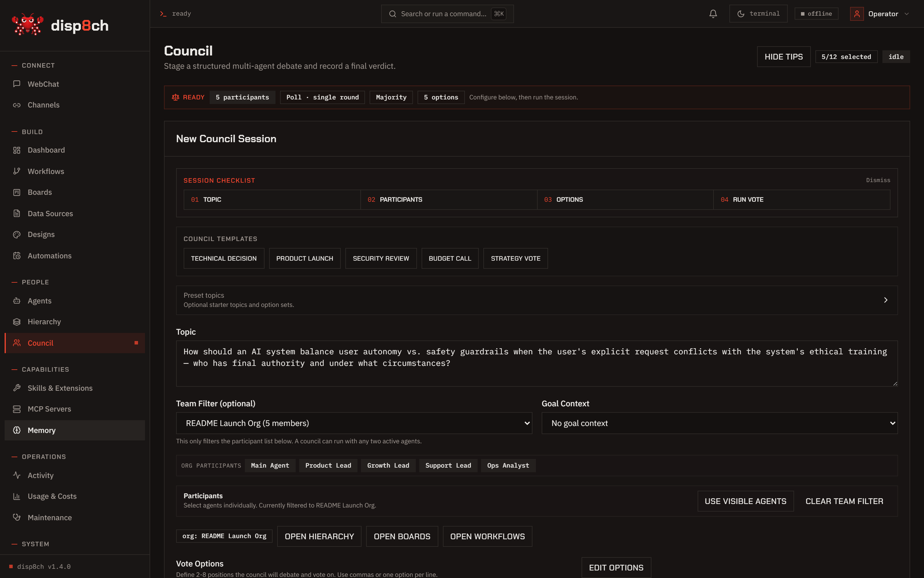Click the moon icon on terminal theme button

[x=741, y=14]
